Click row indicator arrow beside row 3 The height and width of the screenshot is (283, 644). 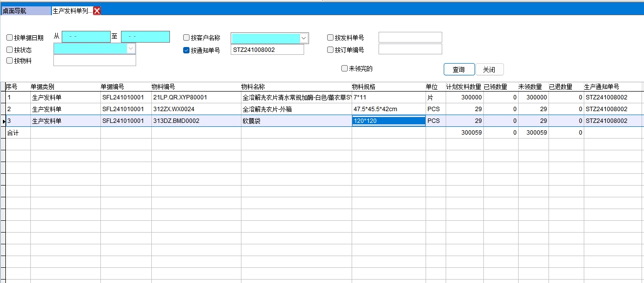pos(4,121)
